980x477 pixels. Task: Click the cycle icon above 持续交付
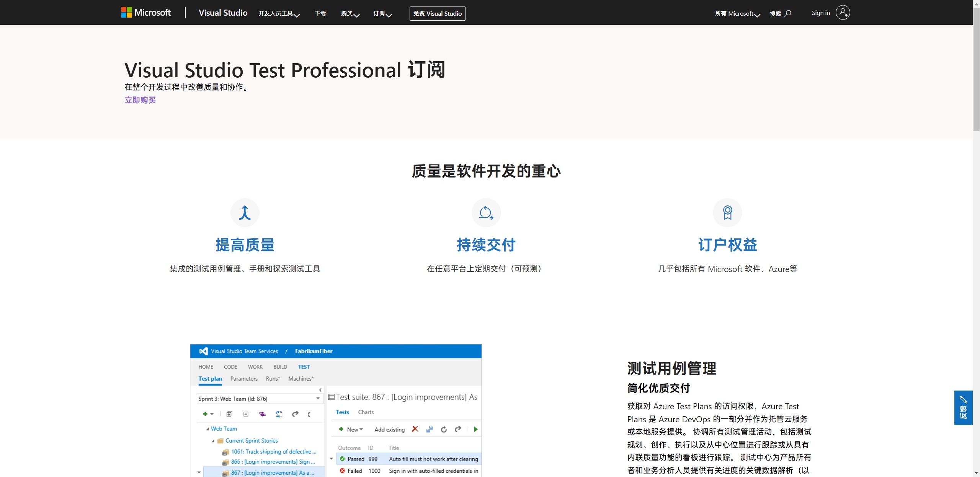486,213
